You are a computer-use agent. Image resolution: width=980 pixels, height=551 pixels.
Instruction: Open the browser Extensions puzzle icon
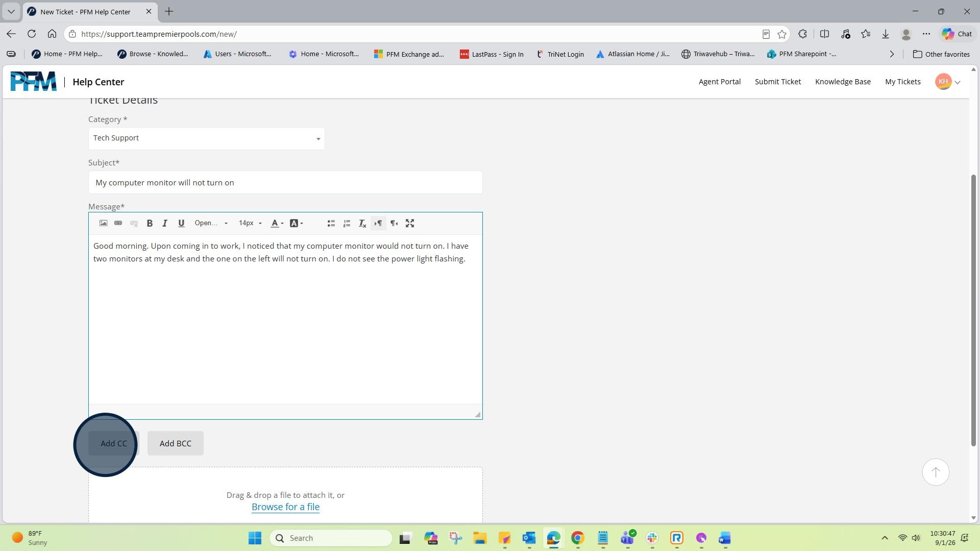(802, 34)
